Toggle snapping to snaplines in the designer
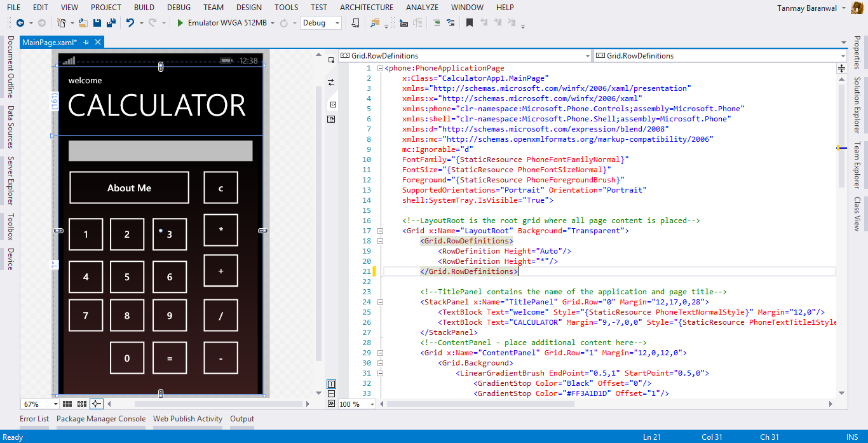 97,404
